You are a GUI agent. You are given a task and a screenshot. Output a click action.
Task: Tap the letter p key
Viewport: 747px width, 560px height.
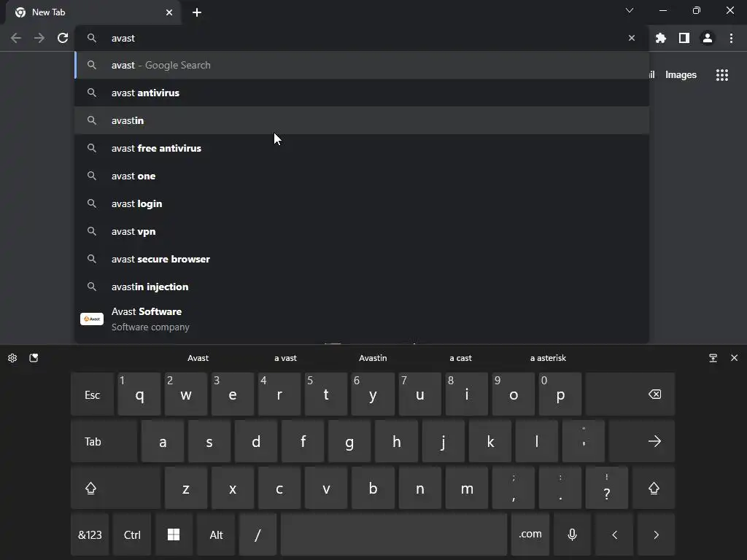560,394
